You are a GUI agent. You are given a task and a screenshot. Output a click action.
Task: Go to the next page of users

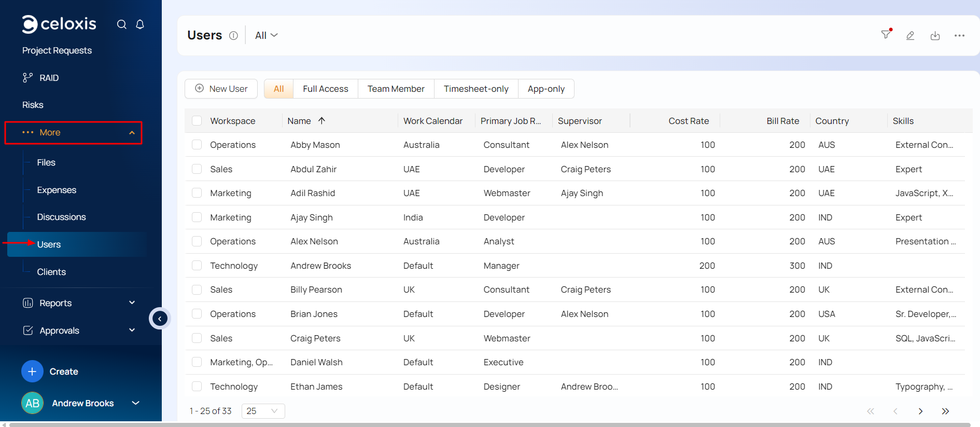(920, 411)
